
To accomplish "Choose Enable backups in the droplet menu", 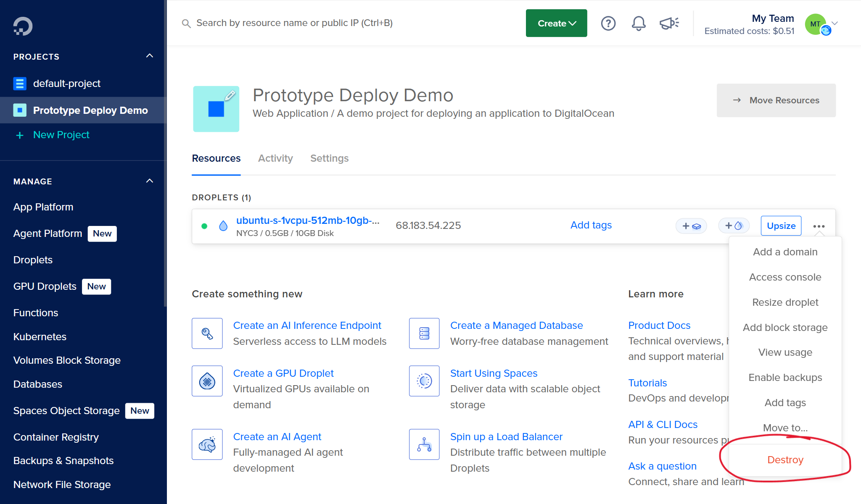I will coord(785,378).
